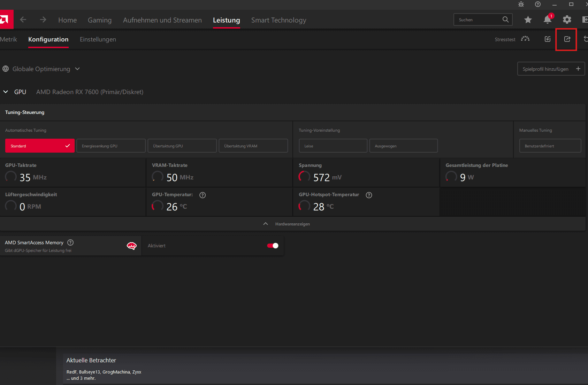This screenshot has width=588, height=385.
Task: Select Leise tuning preset
Action: tap(333, 146)
